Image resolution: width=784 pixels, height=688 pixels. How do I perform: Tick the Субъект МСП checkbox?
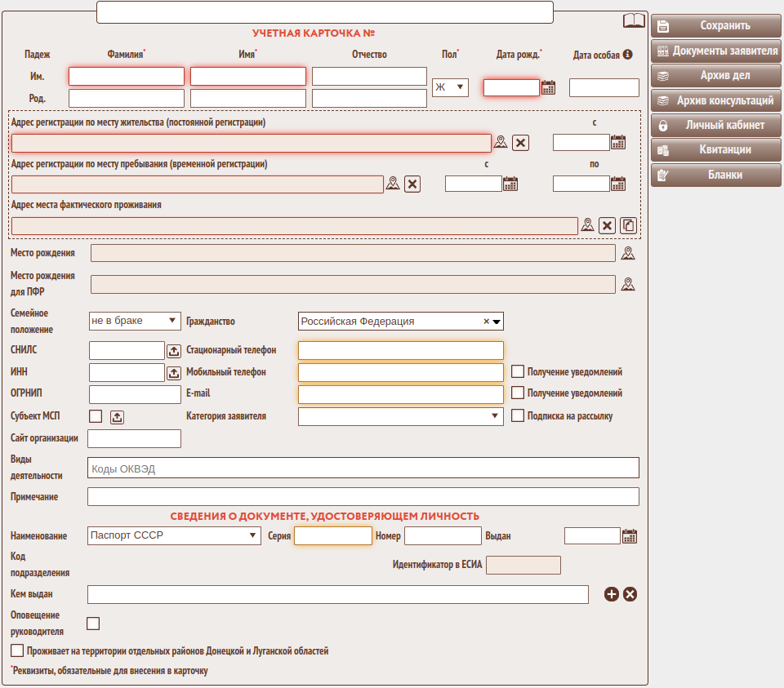(x=96, y=416)
